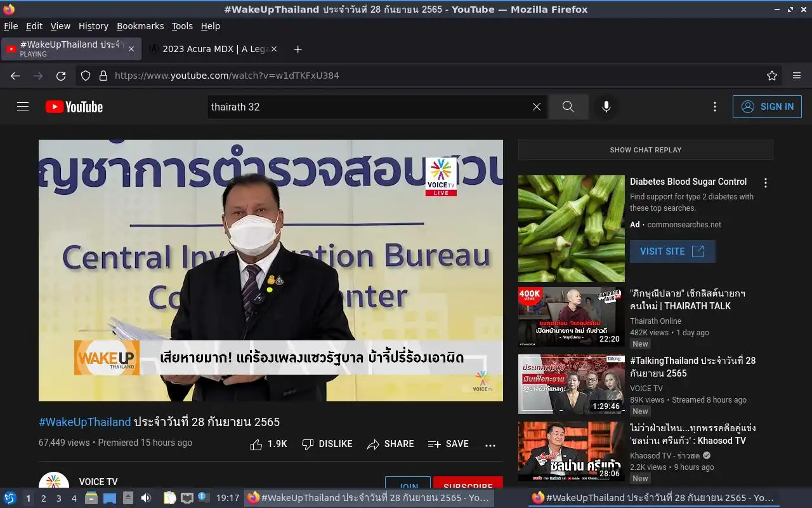Click the magnifier search button
This screenshot has height=508, width=812.
tap(568, 107)
